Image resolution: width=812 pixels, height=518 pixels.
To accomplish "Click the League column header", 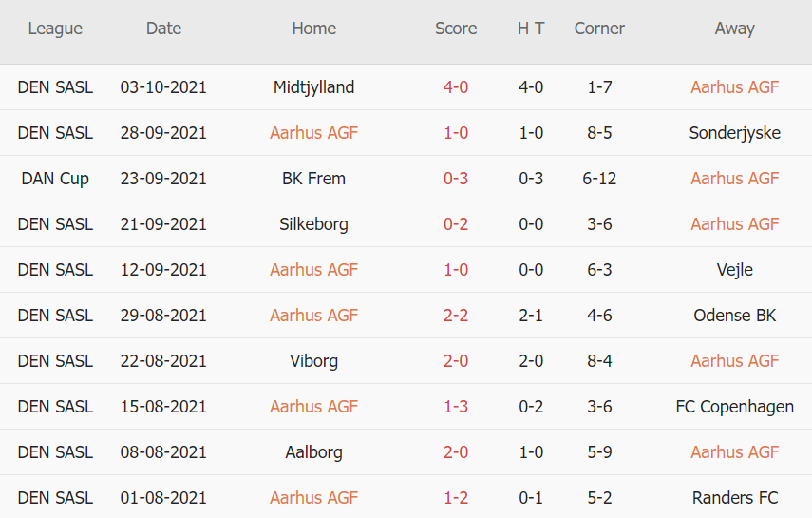I will point(55,29).
